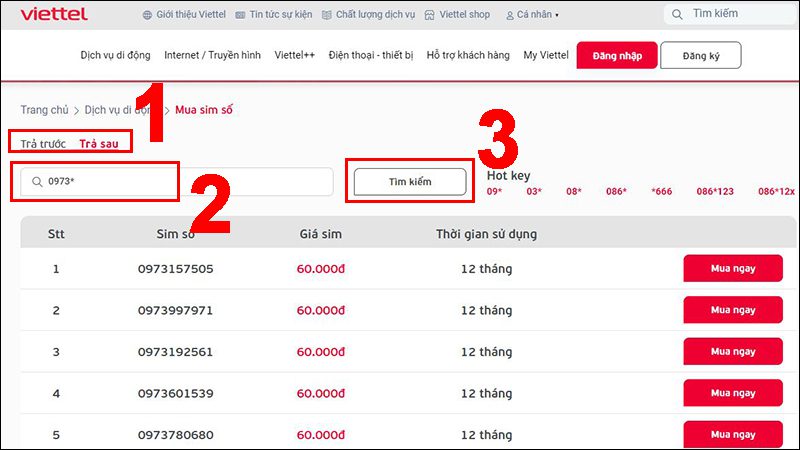Screen dimensions: 800x450
Task: Click Mua ngay for 0973192561
Action: [733, 352]
